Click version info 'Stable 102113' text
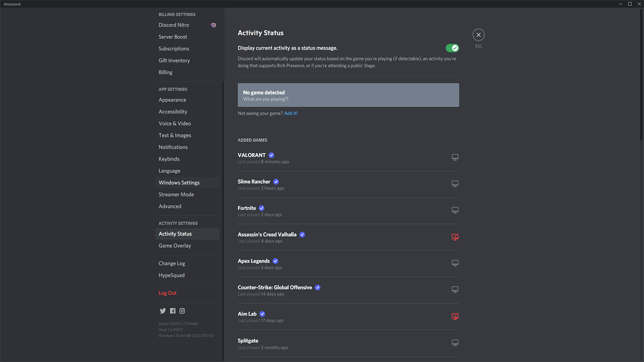The height and width of the screenshot is (362, 644). 179,324
